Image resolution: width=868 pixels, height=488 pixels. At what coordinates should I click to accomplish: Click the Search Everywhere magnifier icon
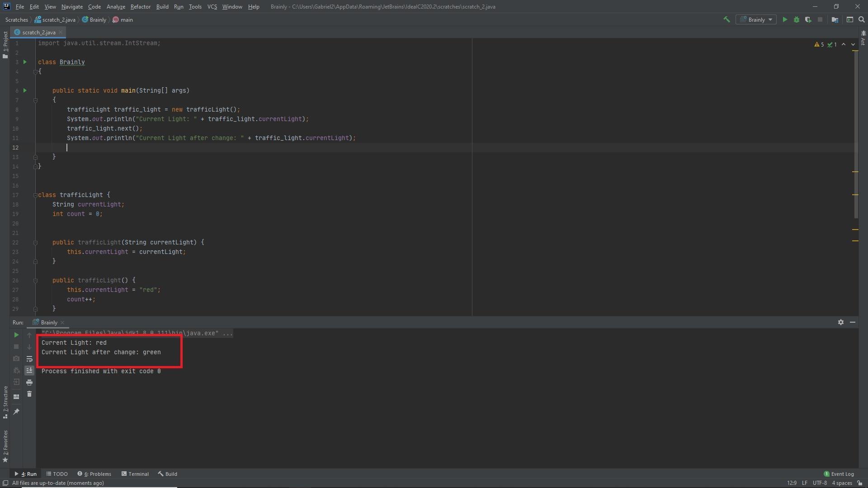(862, 19)
